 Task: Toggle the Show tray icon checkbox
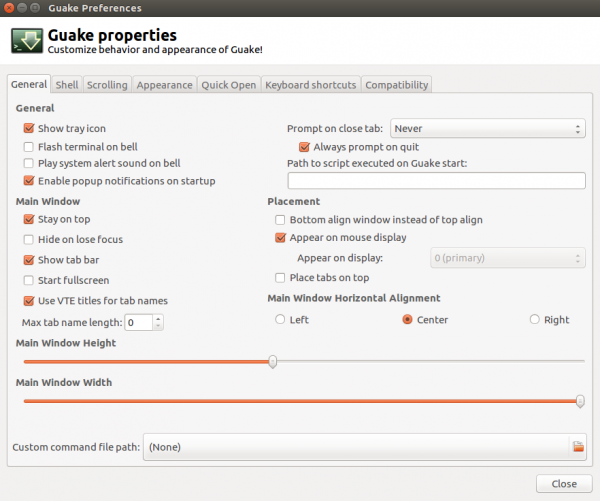(29, 128)
